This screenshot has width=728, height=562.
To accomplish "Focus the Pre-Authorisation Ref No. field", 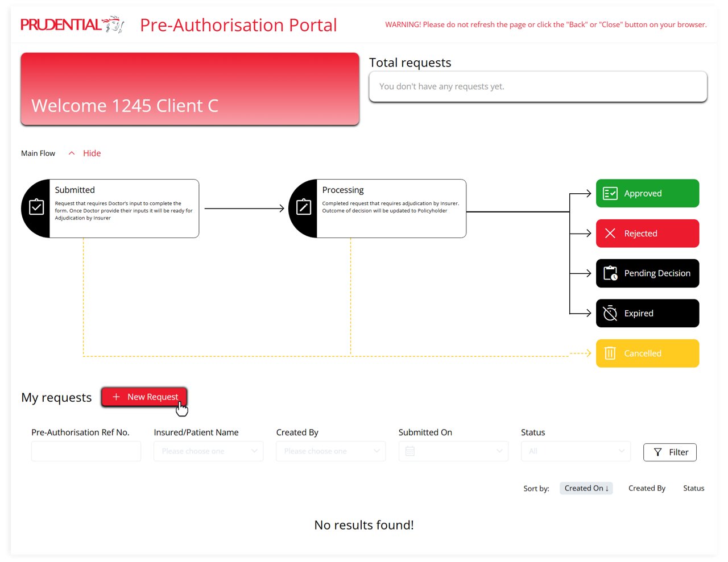I will click(x=86, y=451).
